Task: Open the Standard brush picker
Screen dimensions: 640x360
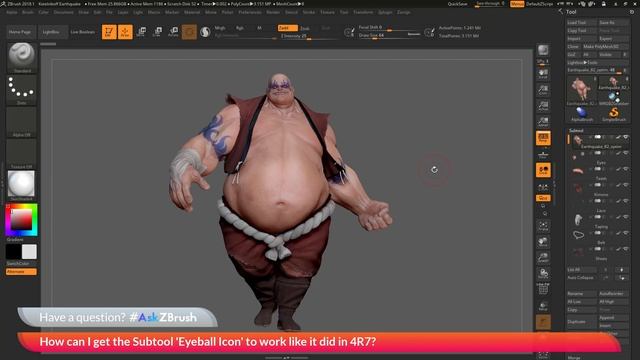Action: tap(21, 58)
